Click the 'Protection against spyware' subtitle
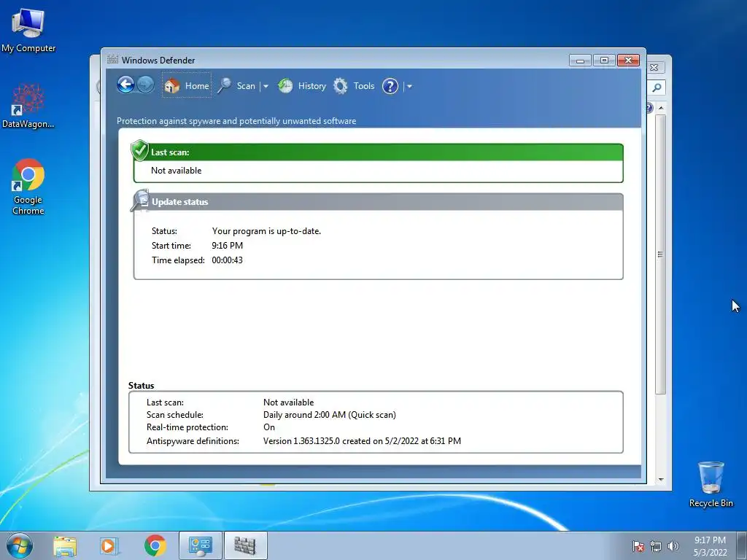 pos(236,121)
